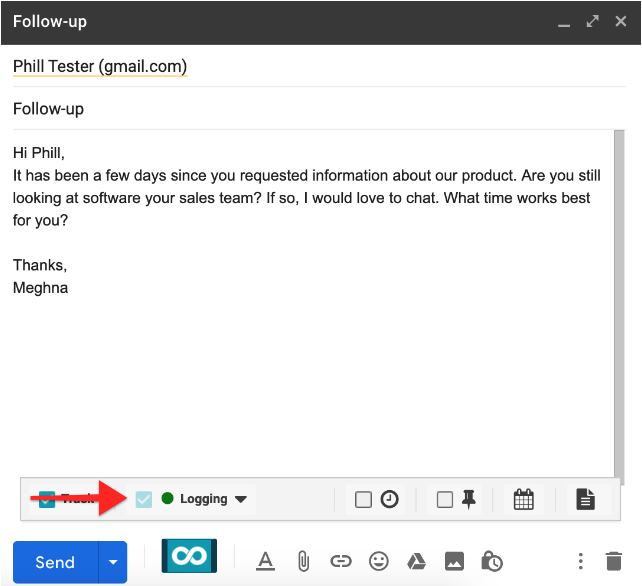
Task: Click the green Logging status dot
Action: coord(167,498)
